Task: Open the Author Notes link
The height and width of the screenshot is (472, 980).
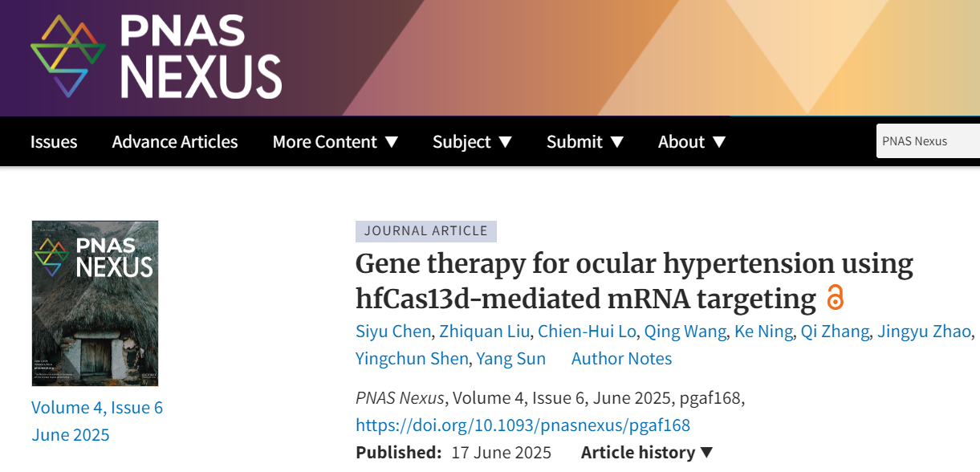Action: [x=621, y=359]
